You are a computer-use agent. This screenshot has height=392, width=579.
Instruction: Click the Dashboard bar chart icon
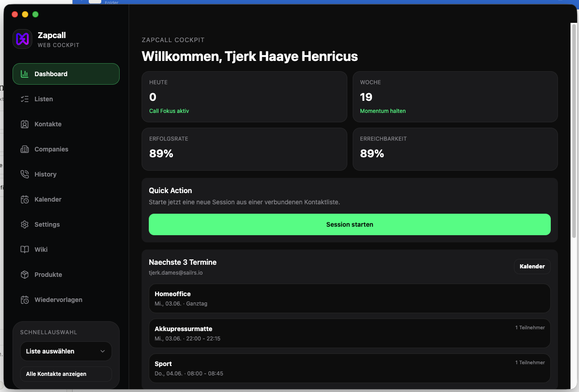(25, 74)
